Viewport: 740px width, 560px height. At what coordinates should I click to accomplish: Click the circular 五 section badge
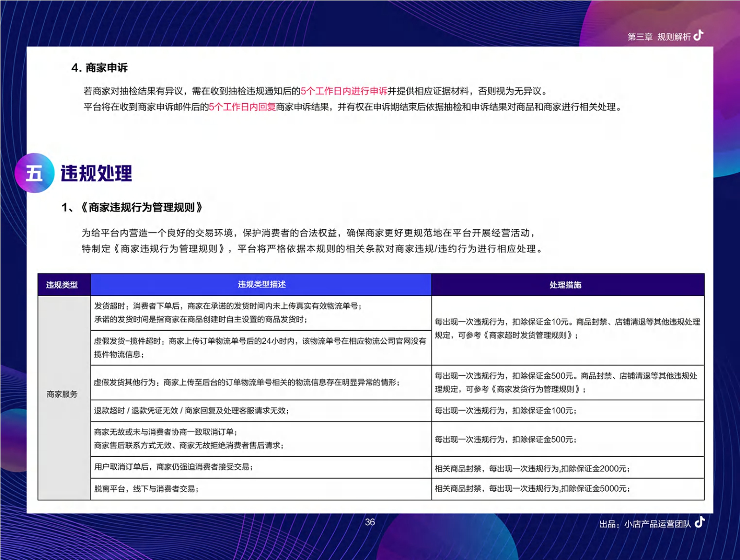point(34,173)
